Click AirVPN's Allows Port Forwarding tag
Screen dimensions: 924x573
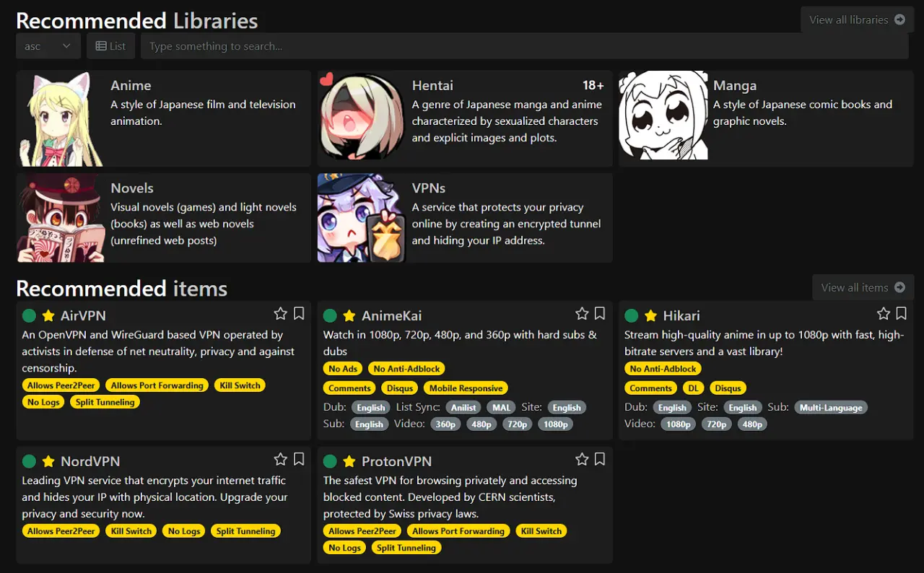point(157,385)
